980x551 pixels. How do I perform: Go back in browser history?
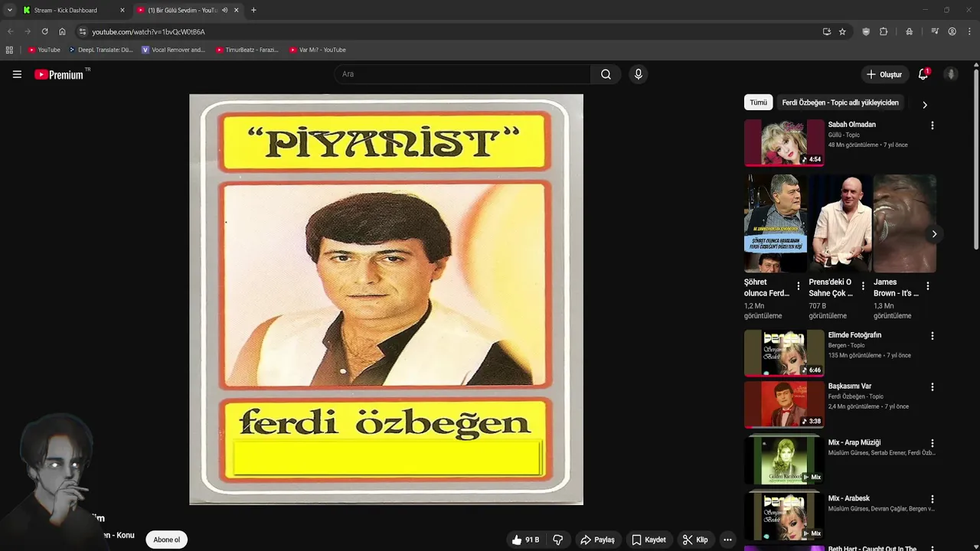[10, 31]
